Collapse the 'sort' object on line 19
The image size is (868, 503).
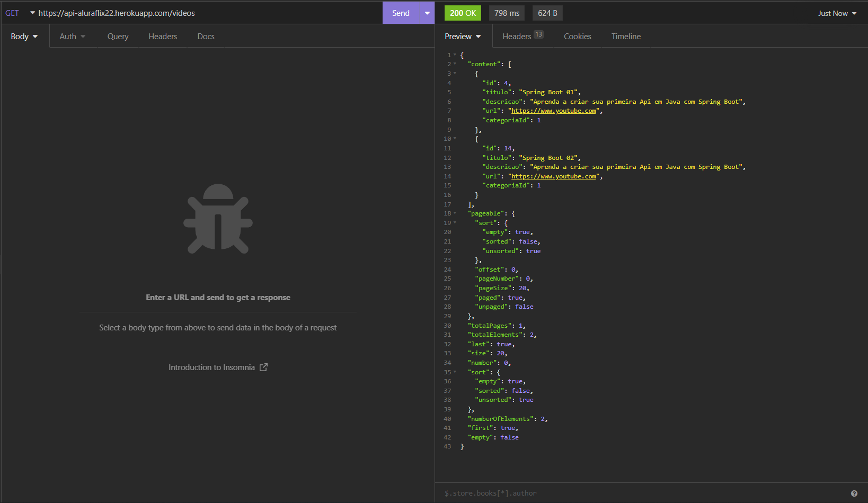click(x=454, y=223)
